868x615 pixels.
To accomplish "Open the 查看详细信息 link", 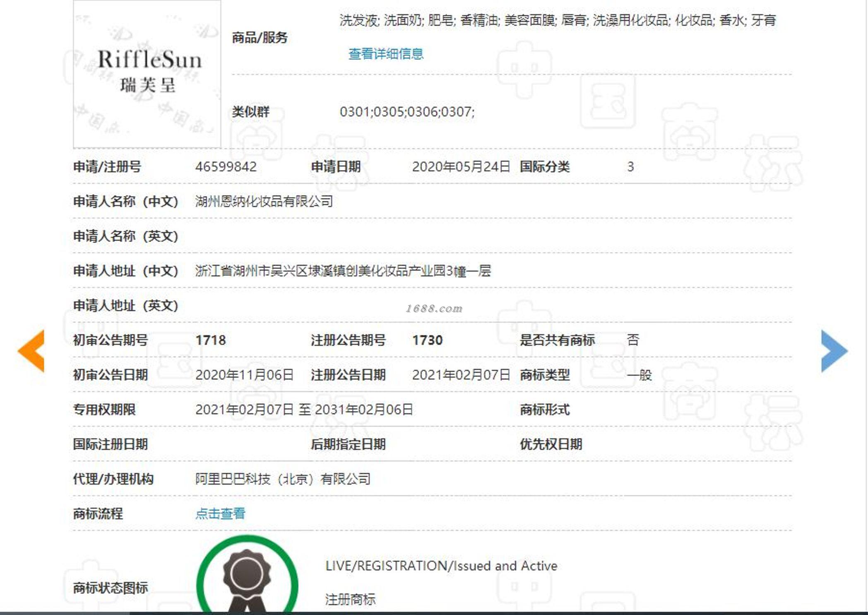I will click(x=386, y=54).
